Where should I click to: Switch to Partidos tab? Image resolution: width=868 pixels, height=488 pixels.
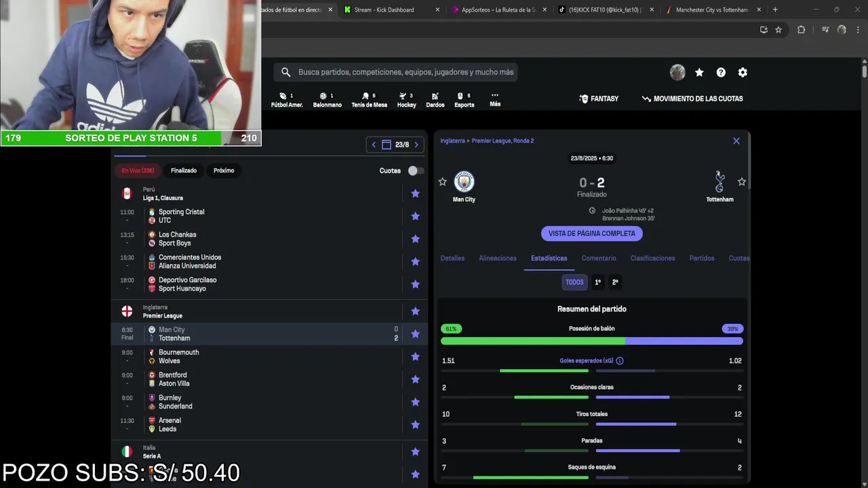pos(702,258)
